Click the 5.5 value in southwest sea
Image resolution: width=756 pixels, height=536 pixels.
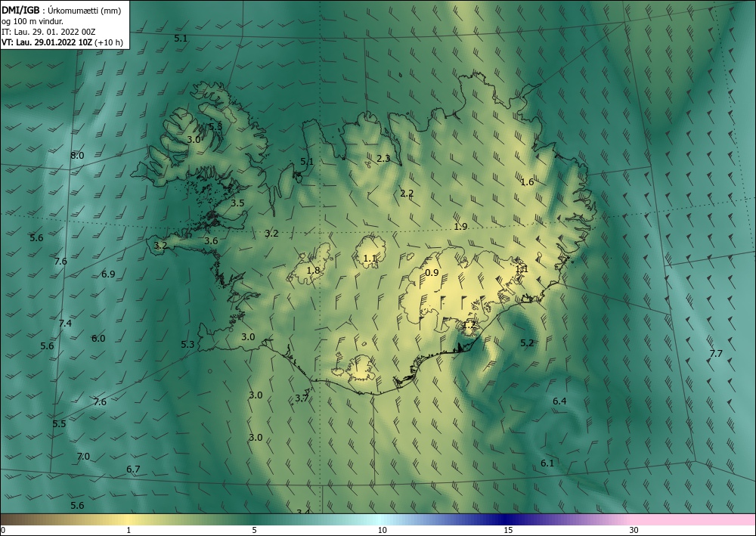click(59, 423)
